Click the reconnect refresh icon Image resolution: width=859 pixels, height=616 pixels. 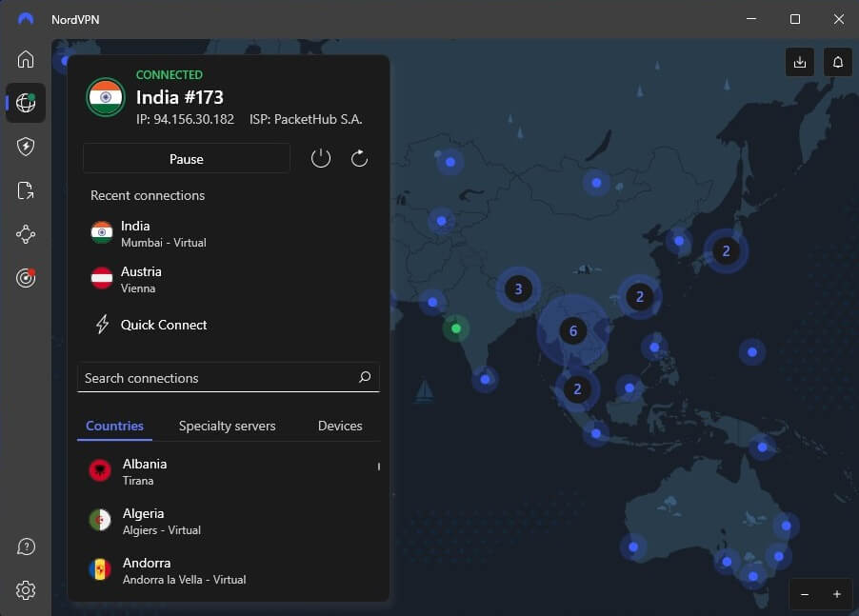coord(359,159)
